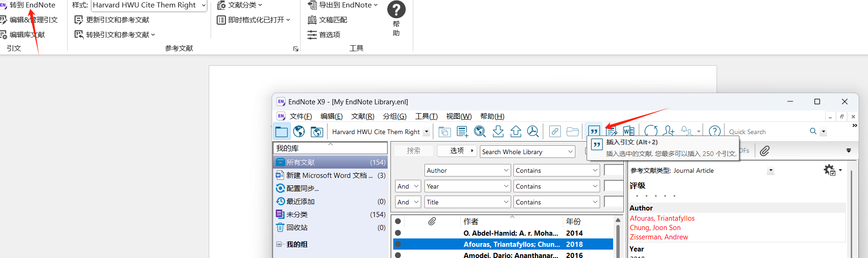Open the 文件(F) menu in EndNote
This screenshot has height=258, width=868.
pos(301,116)
